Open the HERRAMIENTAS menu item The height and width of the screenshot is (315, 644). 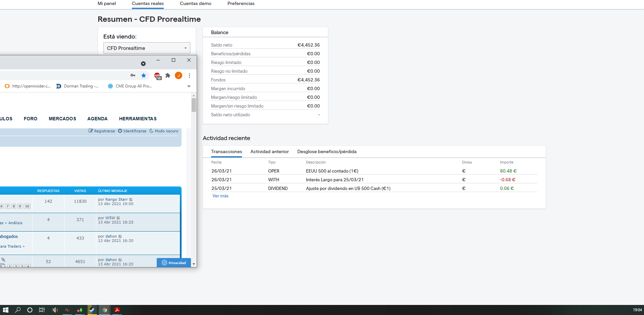point(138,119)
